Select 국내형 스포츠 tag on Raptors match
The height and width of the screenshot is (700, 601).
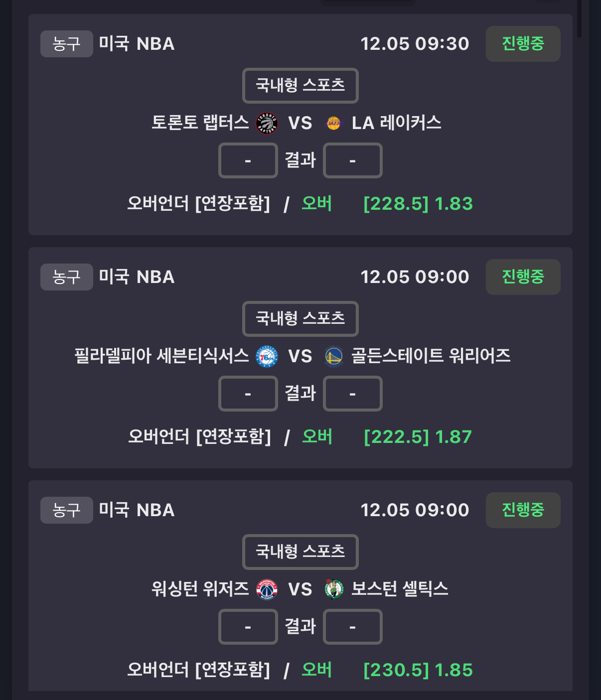(x=300, y=86)
